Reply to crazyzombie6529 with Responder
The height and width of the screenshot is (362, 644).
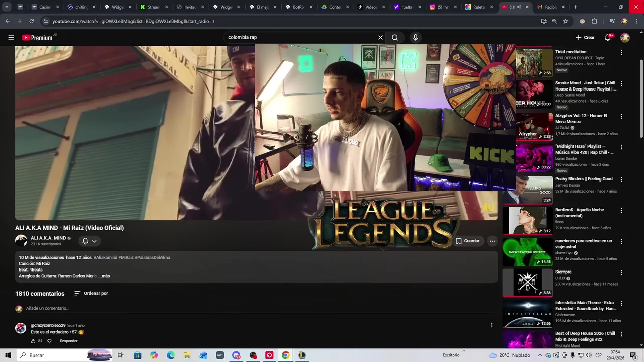click(69, 341)
